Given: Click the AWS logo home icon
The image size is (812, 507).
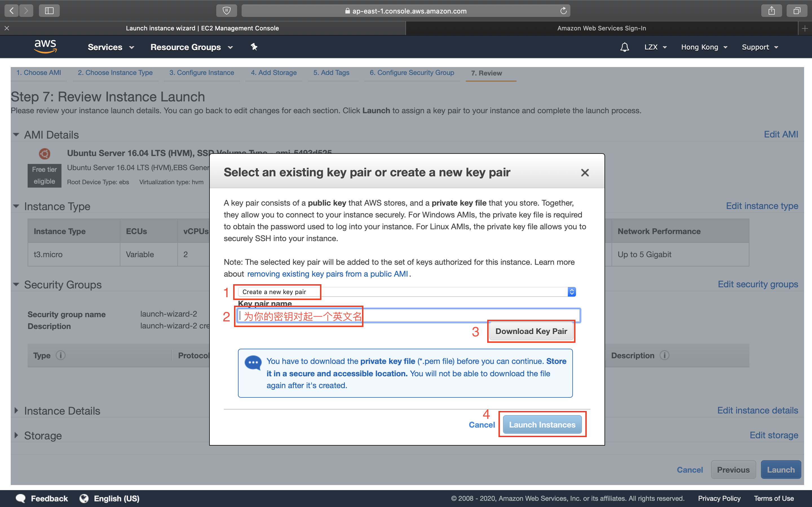Looking at the screenshot, I should coord(45,46).
